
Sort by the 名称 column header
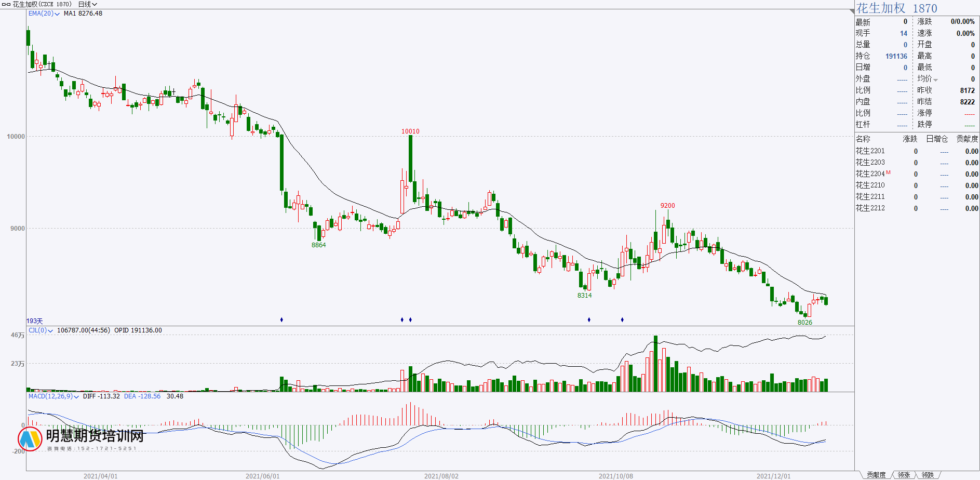pyautogui.click(x=863, y=139)
